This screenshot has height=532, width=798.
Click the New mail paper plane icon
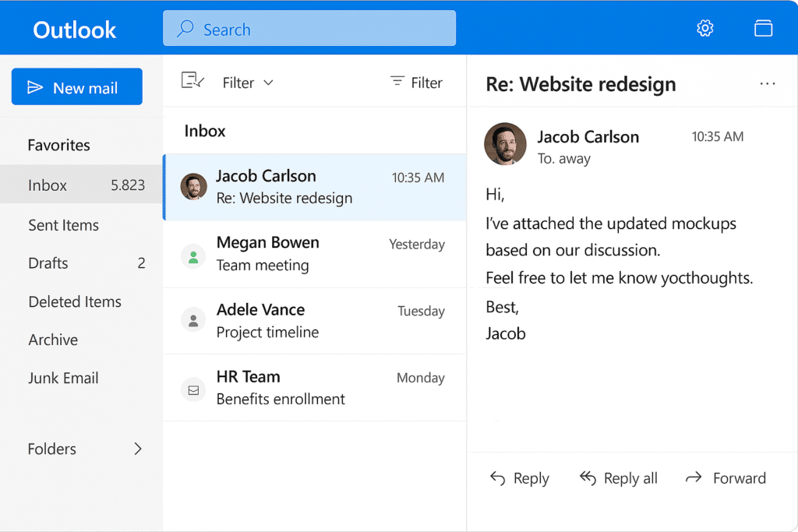tap(34, 87)
